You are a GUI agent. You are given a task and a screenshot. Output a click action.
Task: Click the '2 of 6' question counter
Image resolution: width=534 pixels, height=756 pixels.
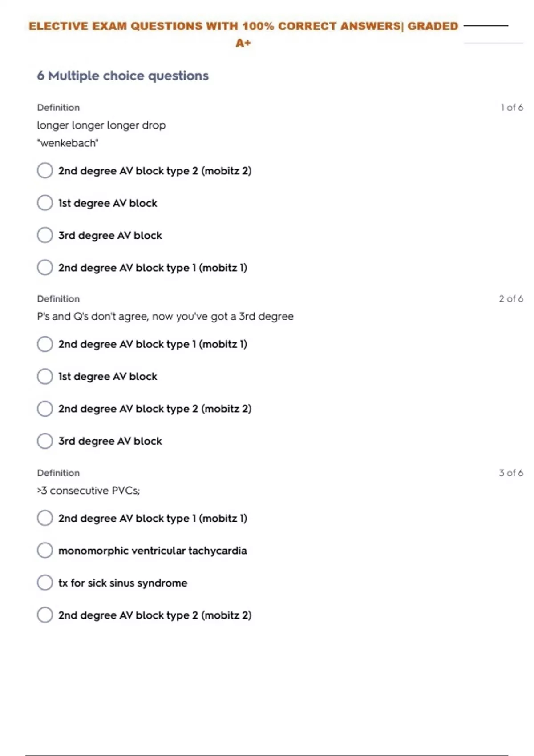click(x=510, y=299)
